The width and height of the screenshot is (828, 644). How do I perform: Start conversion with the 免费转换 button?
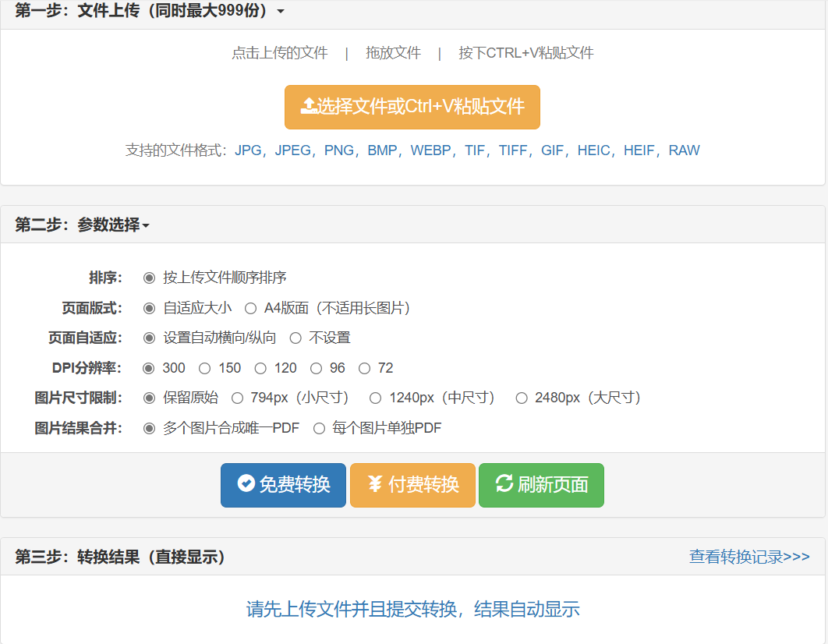pyautogui.click(x=283, y=485)
